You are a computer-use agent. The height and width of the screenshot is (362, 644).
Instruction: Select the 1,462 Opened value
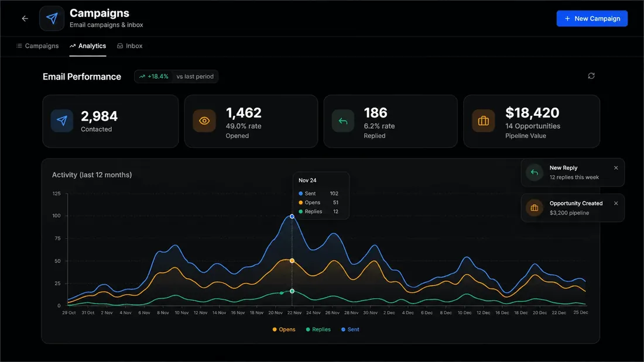point(244,113)
